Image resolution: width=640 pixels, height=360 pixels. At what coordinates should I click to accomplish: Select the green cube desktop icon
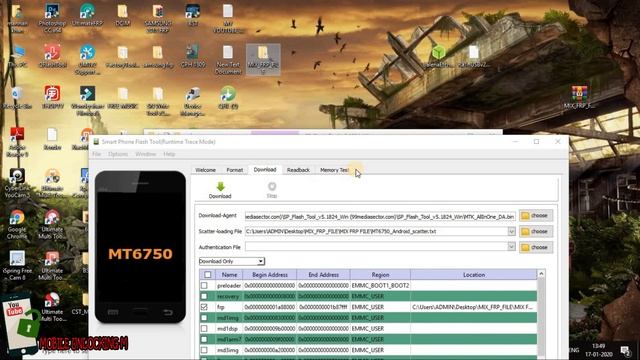[439, 53]
